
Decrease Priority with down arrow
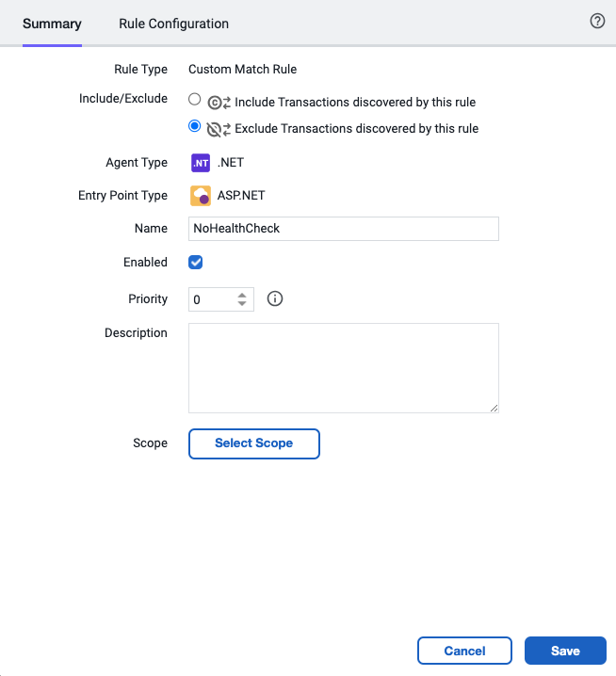242,303
